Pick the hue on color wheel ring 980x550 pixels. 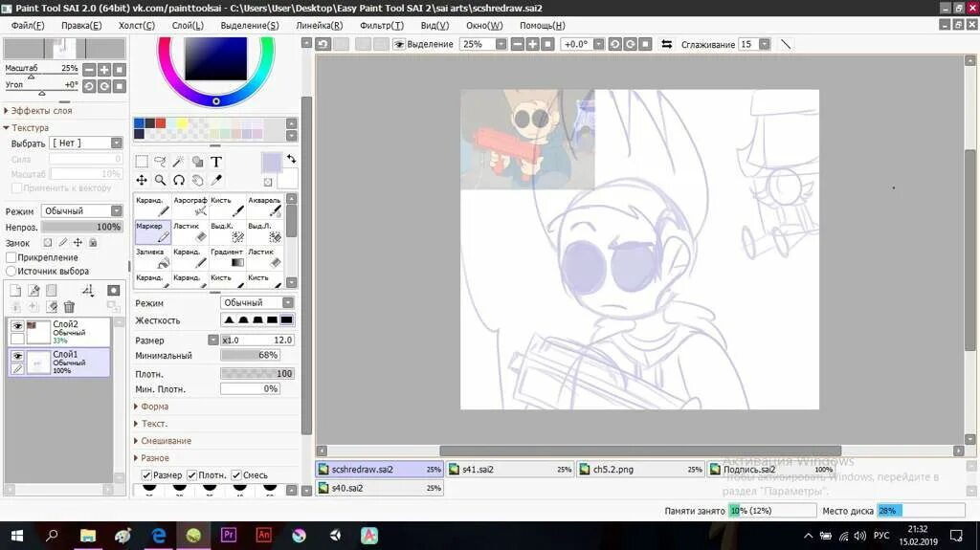tap(216, 101)
